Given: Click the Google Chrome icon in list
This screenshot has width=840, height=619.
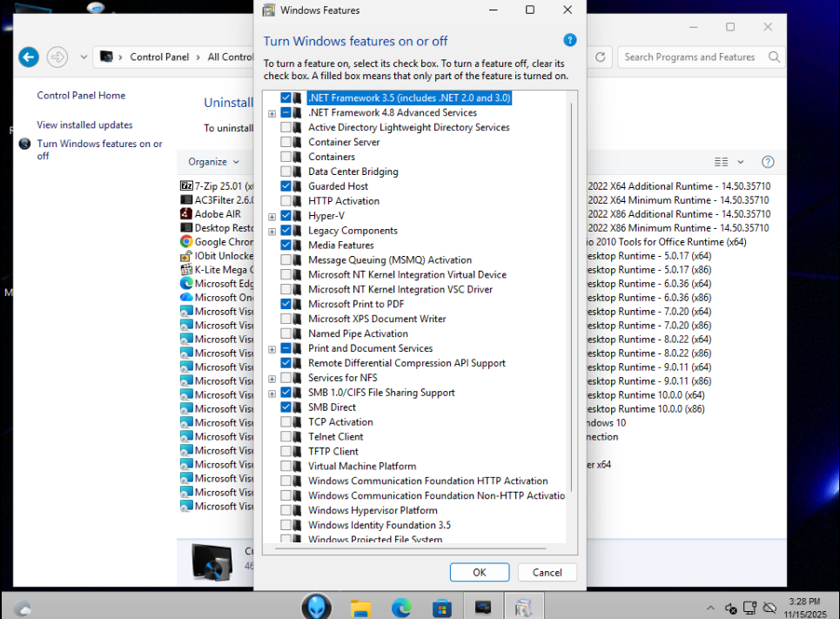Looking at the screenshot, I should pyautogui.click(x=186, y=242).
